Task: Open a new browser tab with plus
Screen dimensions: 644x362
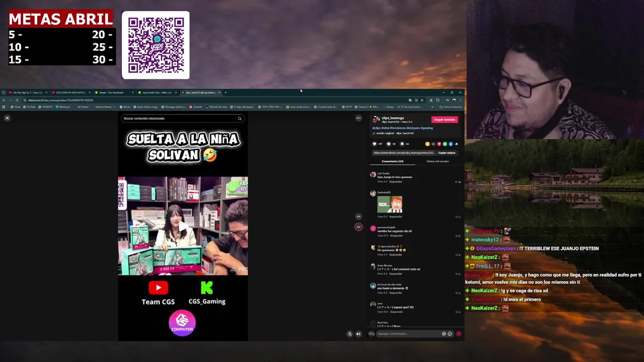Action: click(x=225, y=93)
